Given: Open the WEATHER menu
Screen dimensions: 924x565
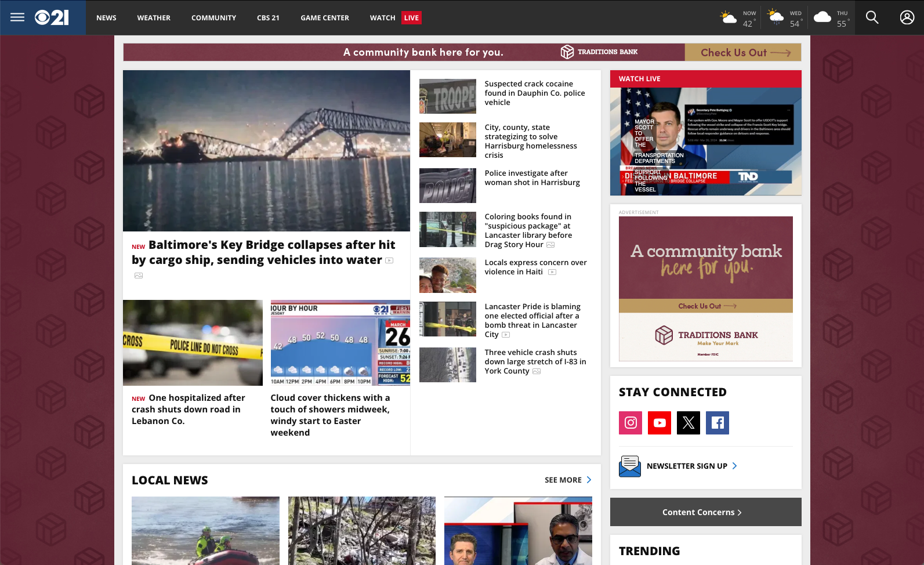Looking at the screenshot, I should [154, 17].
